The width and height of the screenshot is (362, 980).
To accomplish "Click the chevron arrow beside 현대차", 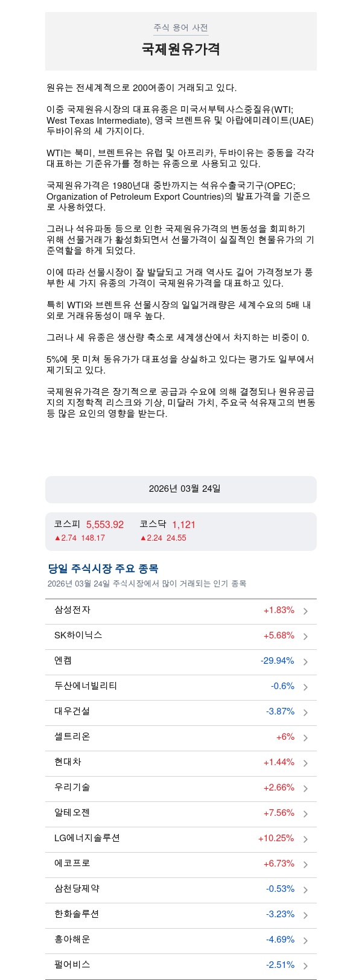I will pyautogui.click(x=305, y=763).
